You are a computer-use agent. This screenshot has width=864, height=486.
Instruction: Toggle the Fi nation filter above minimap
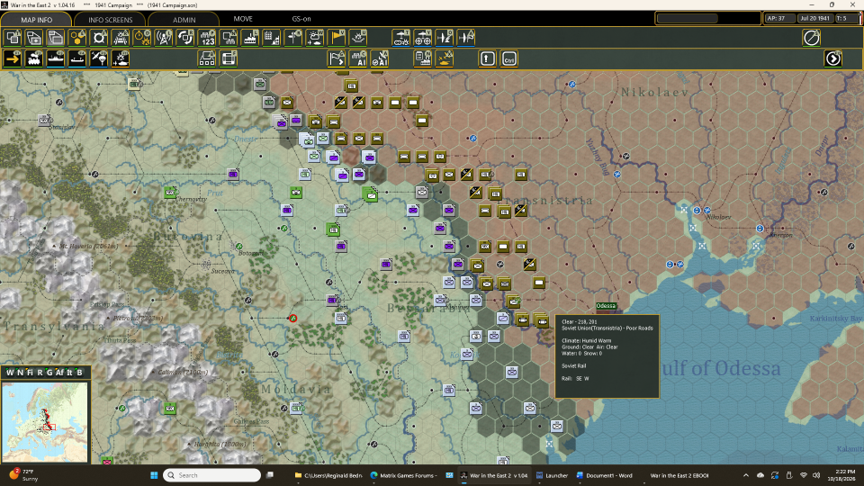click(30, 372)
